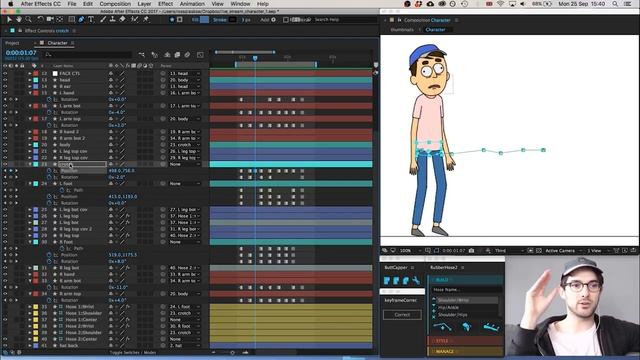Image resolution: width=640 pixels, height=360 pixels.
Task: Select the Zoom magnifier tool
Action: (28, 19)
